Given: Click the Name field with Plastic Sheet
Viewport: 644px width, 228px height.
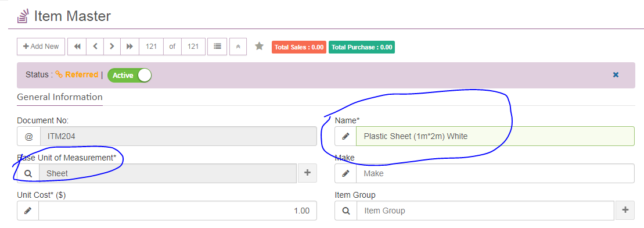Looking at the screenshot, I should tap(495, 136).
